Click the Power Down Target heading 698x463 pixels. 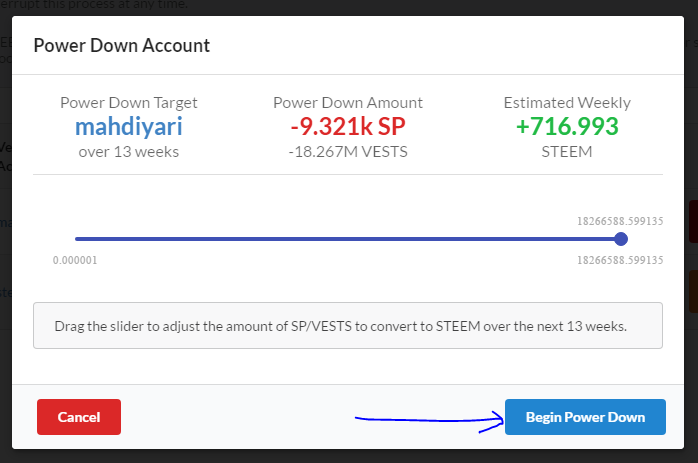pos(129,102)
